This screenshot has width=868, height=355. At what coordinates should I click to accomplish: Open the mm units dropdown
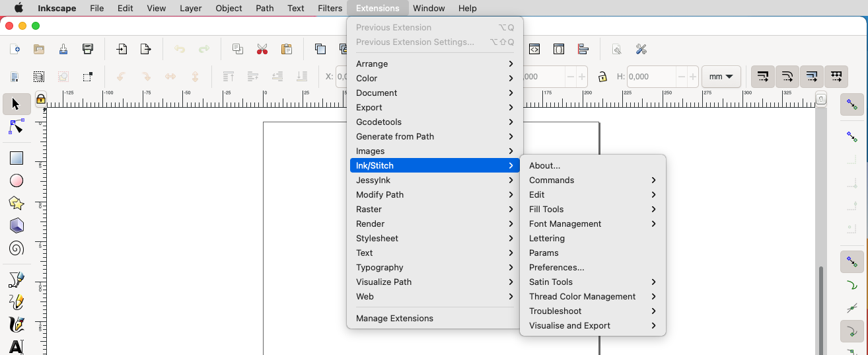click(x=721, y=77)
